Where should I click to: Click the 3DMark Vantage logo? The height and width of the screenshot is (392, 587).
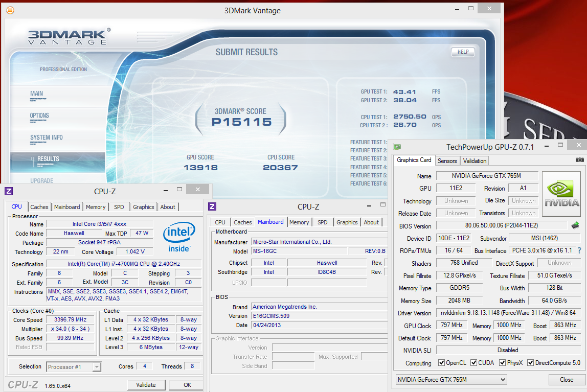pos(69,37)
